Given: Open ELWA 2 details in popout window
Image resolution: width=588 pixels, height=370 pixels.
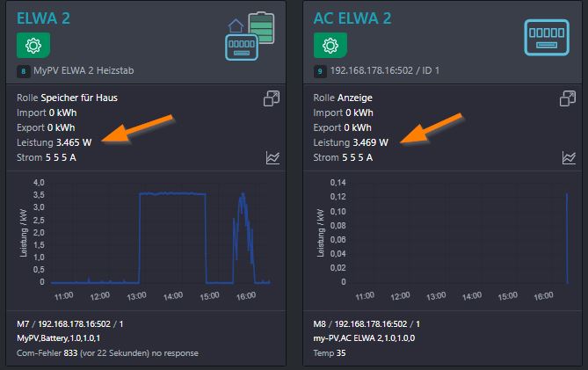Looking at the screenshot, I should [272, 98].
